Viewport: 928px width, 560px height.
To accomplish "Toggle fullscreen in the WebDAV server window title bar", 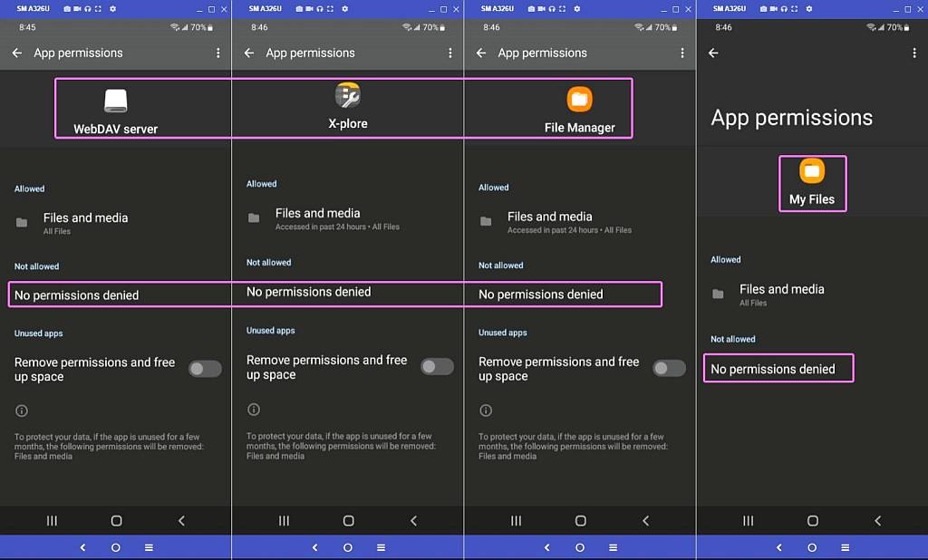I will 98,9.
